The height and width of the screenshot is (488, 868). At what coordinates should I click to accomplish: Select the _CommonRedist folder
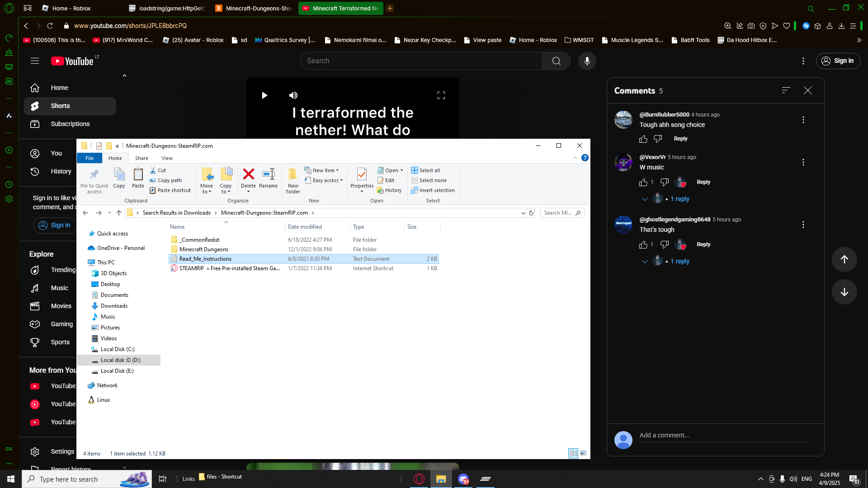pyautogui.click(x=199, y=240)
